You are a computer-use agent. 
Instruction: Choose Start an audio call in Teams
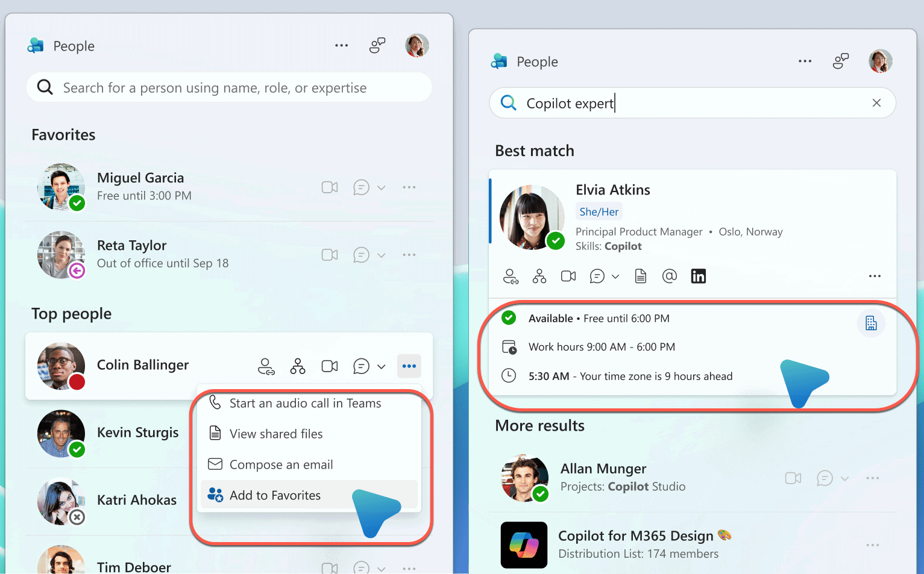pos(305,404)
